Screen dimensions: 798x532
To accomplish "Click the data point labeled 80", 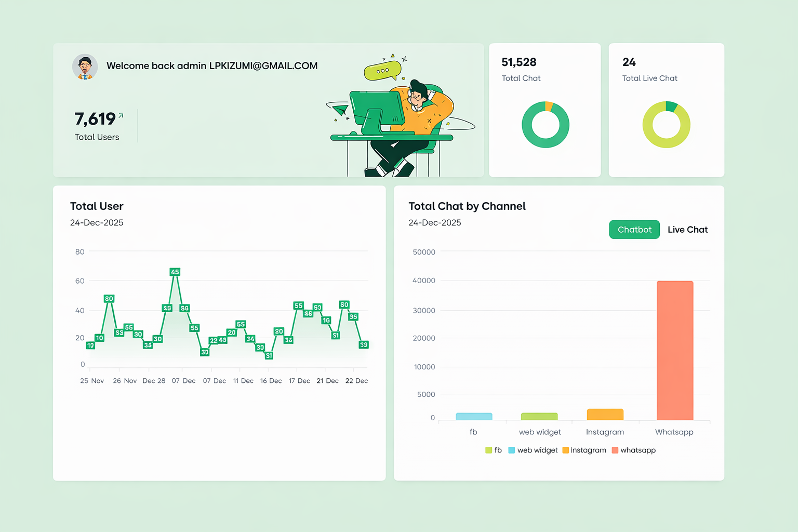I will (x=109, y=299).
